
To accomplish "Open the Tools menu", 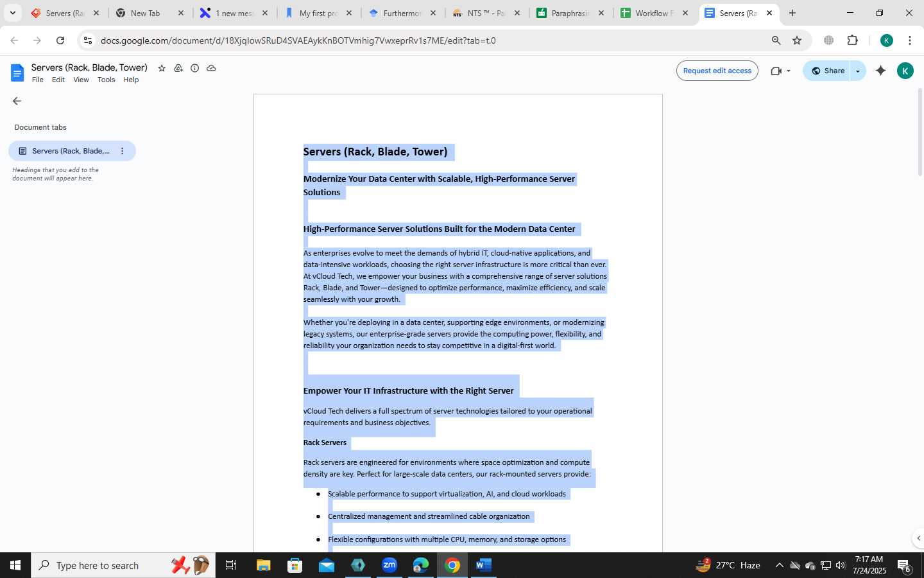I will (106, 80).
